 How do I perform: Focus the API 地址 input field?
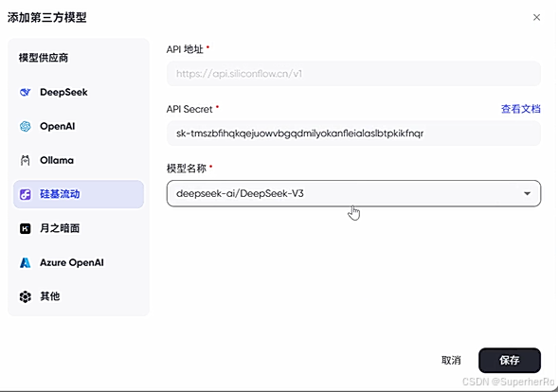point(353,74)
